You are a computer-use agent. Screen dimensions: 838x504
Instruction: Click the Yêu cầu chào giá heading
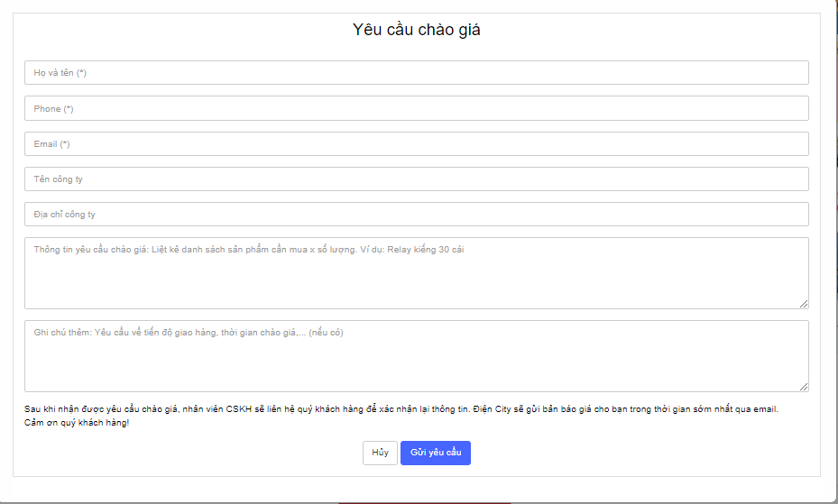[x=416, y=30]
